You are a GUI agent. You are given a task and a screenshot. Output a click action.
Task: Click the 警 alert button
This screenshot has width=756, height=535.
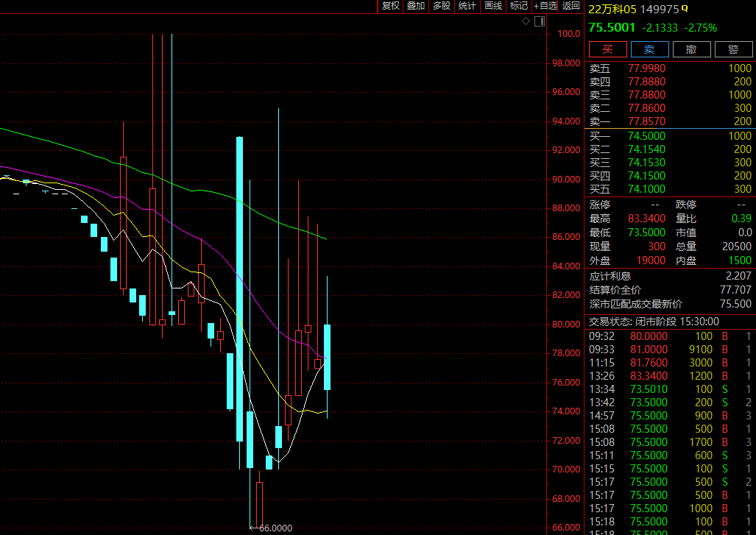coord(733,49)
